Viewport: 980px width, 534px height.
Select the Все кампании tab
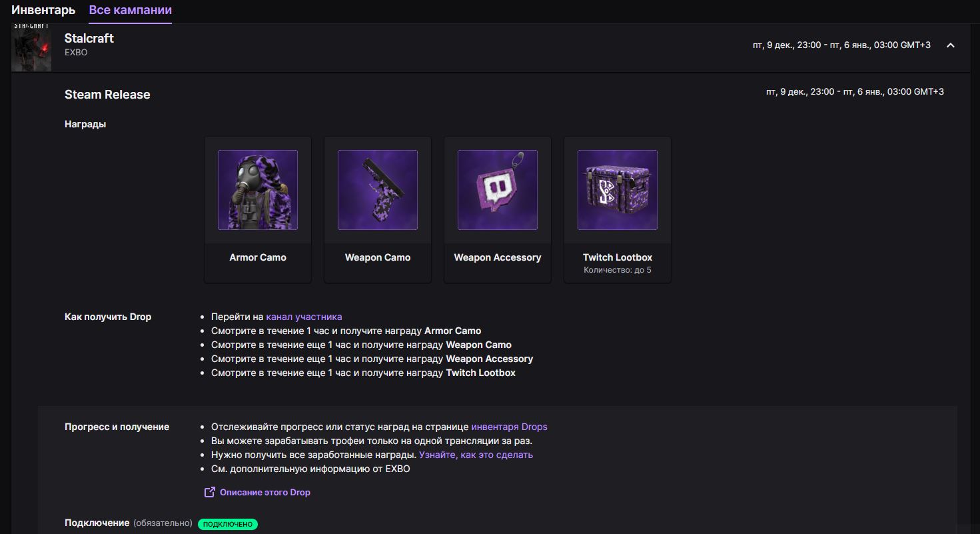130,10
